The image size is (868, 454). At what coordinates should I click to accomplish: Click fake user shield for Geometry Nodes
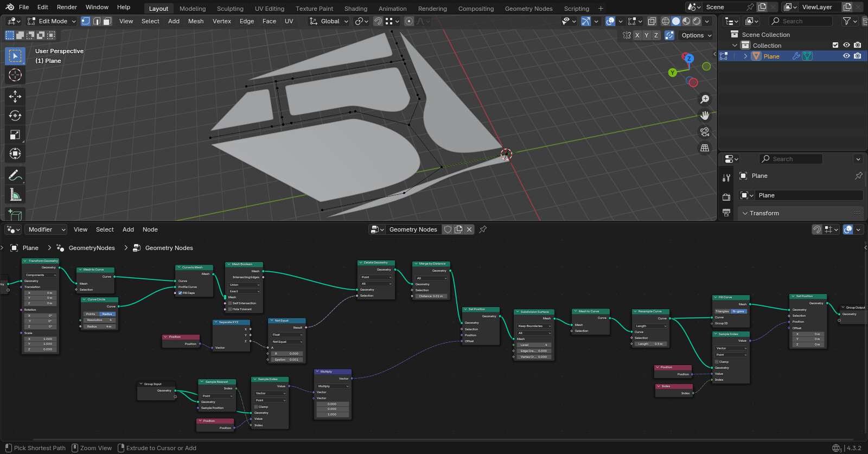pyautogui.click(x=448, y=229)
